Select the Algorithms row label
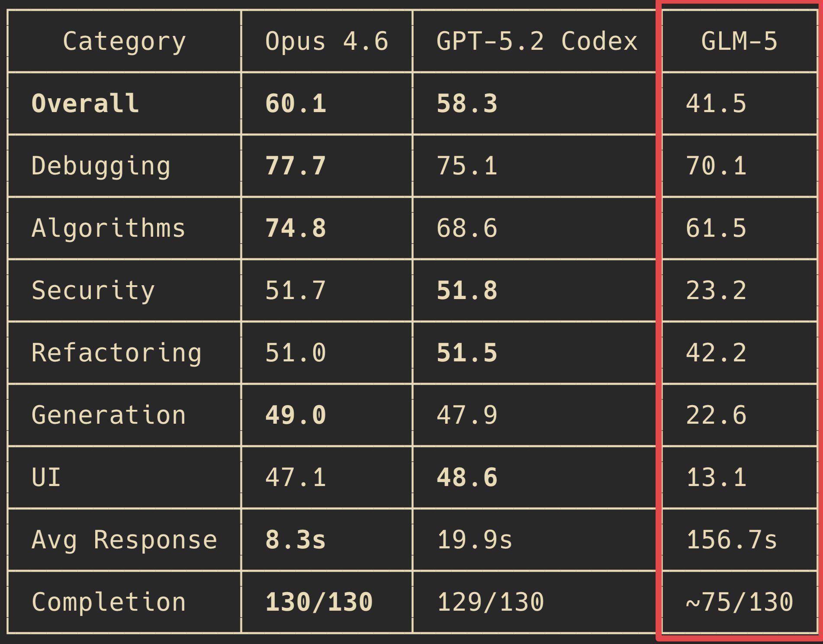The width and height of the screenshot is (823, 644). [x=108, y=228]
